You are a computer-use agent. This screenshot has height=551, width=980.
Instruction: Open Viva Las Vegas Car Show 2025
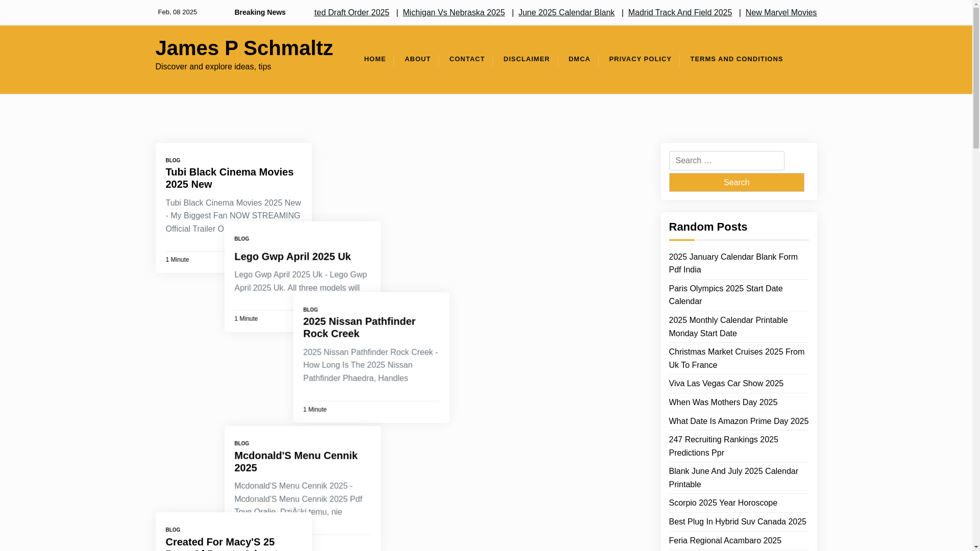[x=726, y=384]
